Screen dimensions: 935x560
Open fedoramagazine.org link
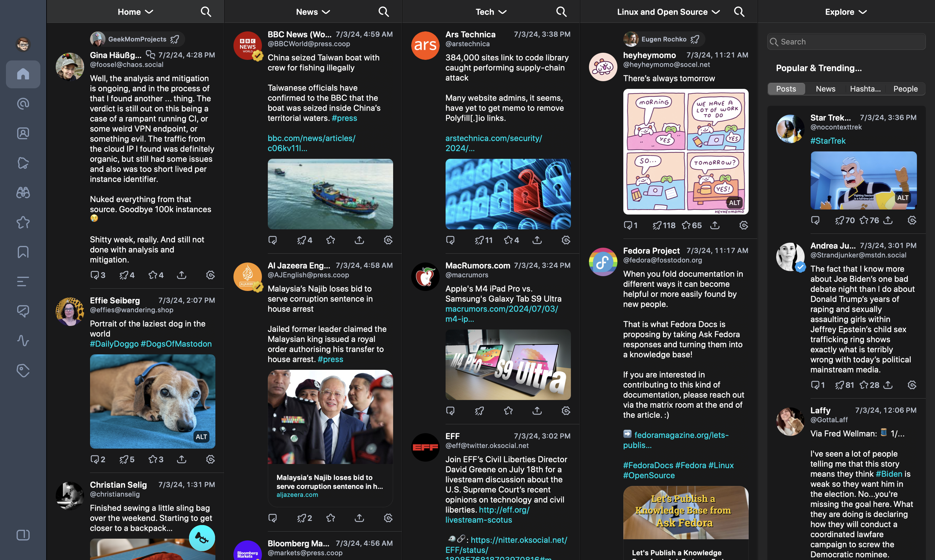click(x=676, y=440)
